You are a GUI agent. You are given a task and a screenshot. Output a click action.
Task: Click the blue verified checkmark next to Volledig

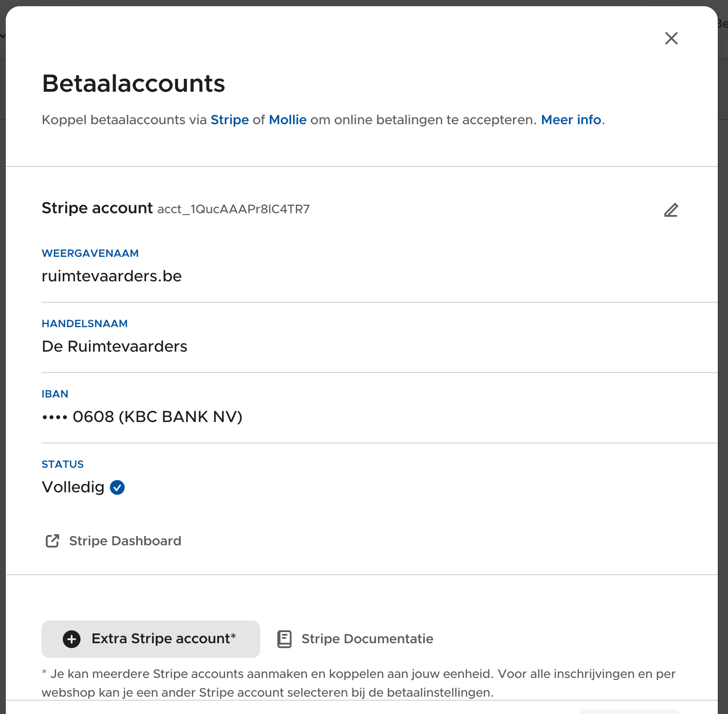[x=117, y=487]
